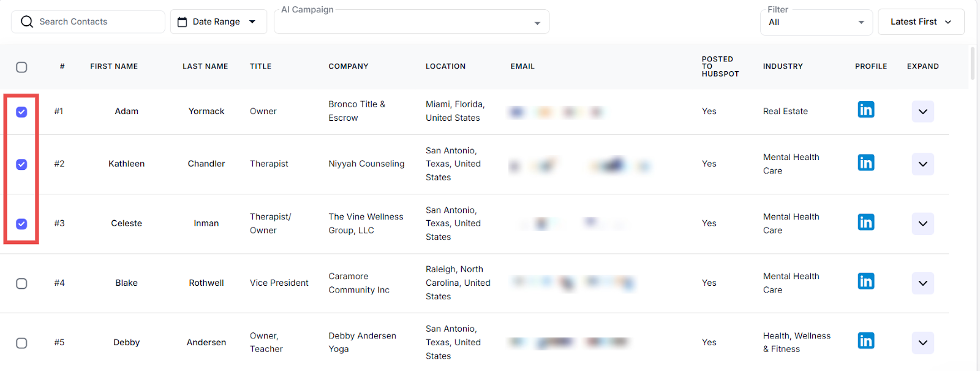Image resolution: width=980 pixels, height=371 pixels.
Task: Expand row details for Adam Yormack
Action: coord(922,112)
